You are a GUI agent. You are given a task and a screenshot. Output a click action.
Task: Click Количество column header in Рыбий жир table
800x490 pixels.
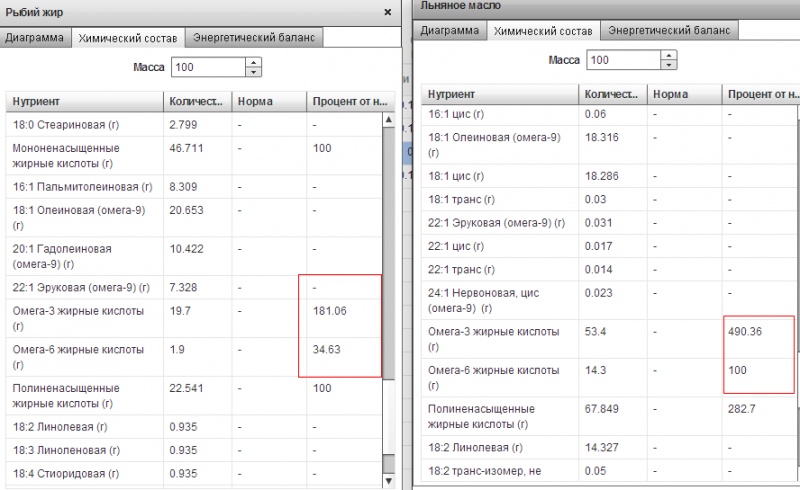pyautogui.click(x=196, y=102)
